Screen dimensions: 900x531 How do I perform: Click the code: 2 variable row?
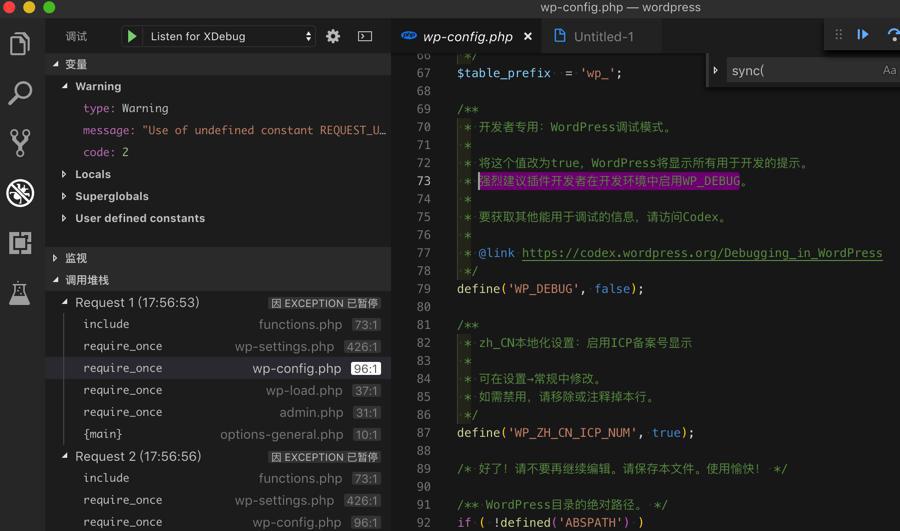tap(218, 152)
